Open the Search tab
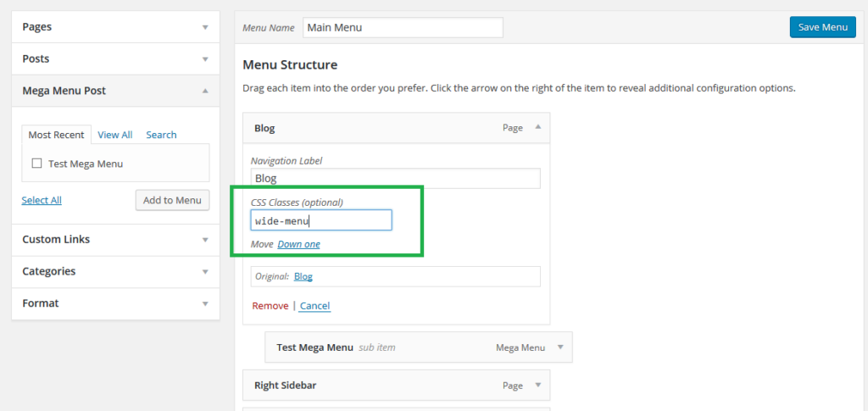Image resolution: width=868 pixels, height=411 pixels. [x=161, y=135]
